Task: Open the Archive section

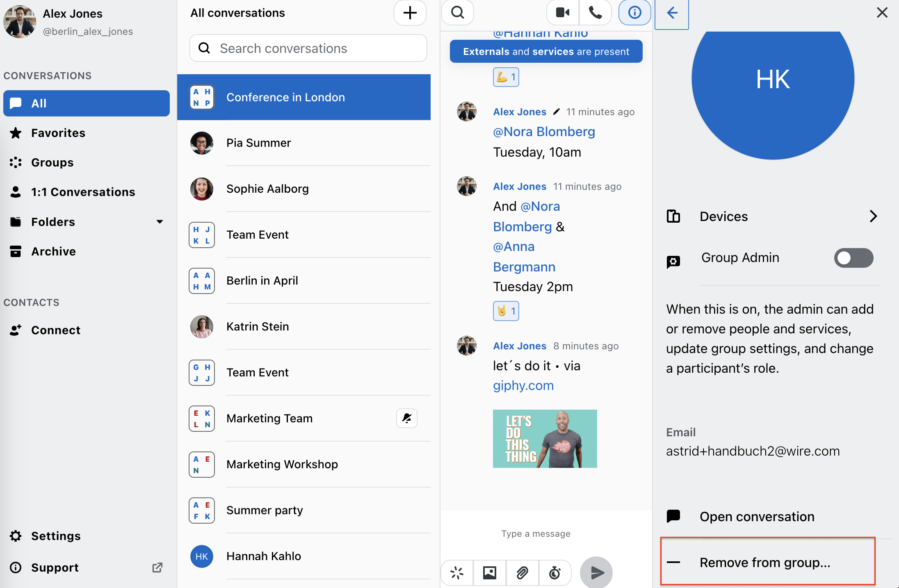Action: 87,251
